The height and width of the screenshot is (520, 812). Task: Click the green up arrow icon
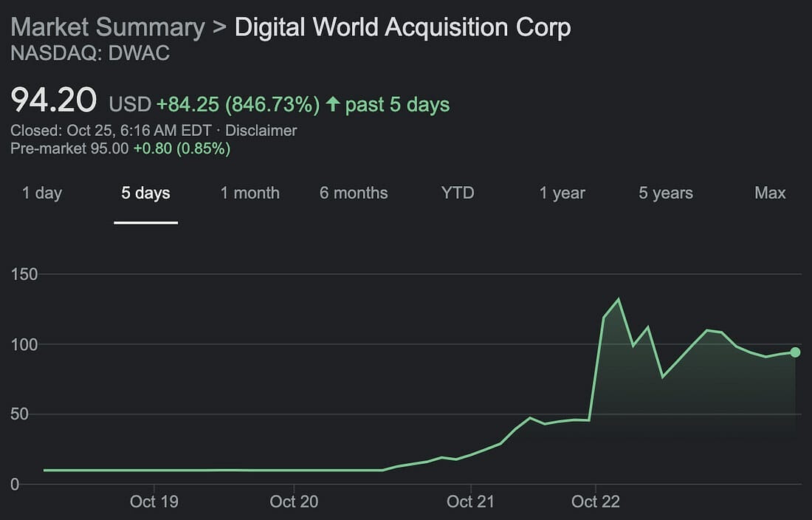tap(333, 103)
